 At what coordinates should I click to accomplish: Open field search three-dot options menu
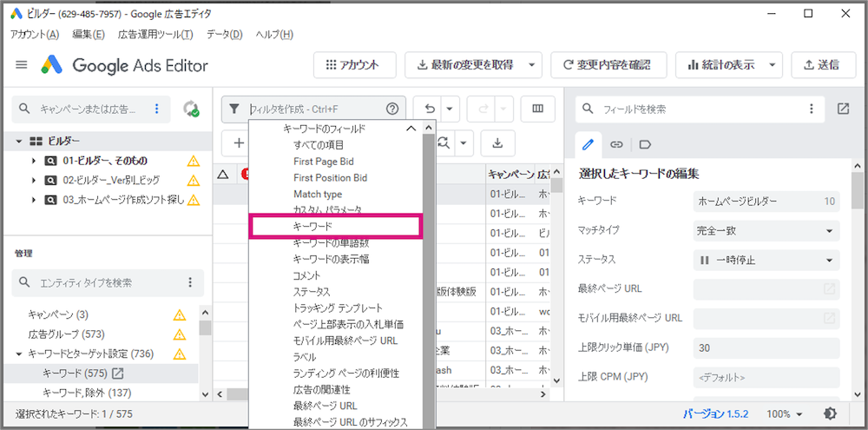coord(812,109)
